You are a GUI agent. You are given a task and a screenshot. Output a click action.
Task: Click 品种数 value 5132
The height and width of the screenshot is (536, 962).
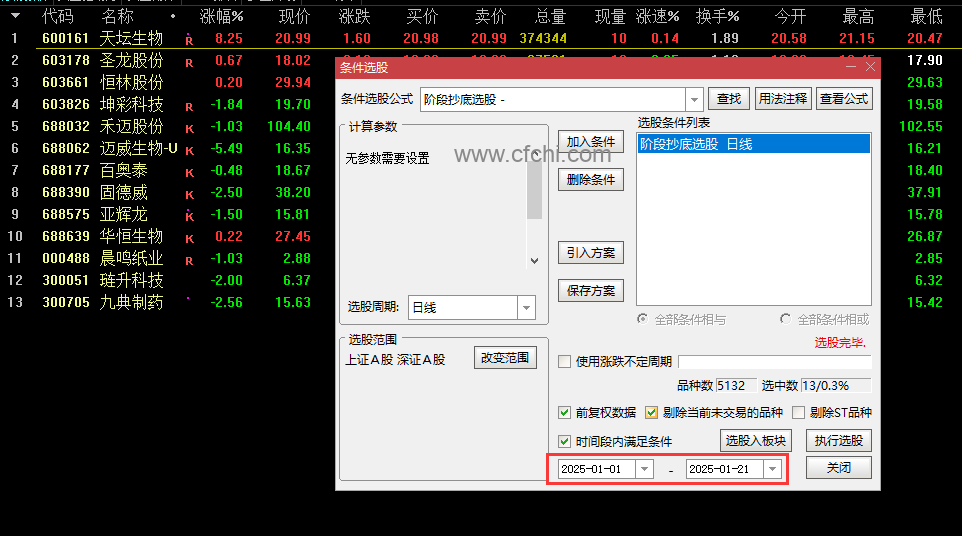736,386
